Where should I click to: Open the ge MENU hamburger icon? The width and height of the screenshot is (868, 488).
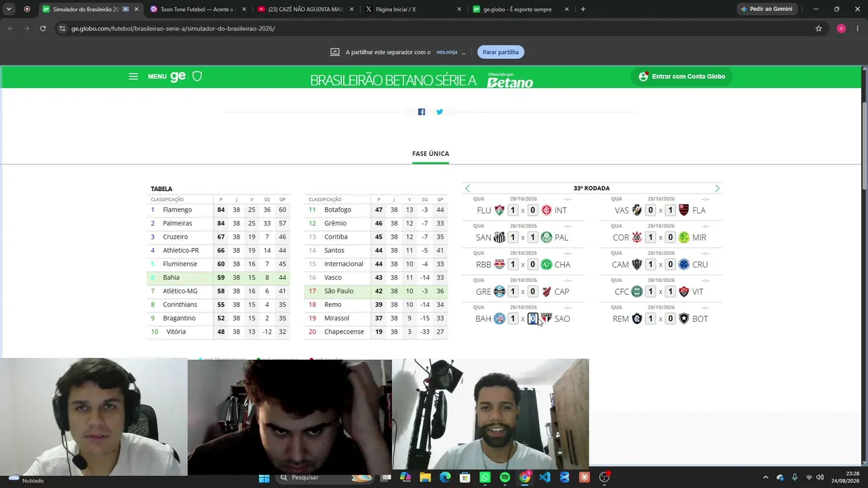[x=133, y=77]
